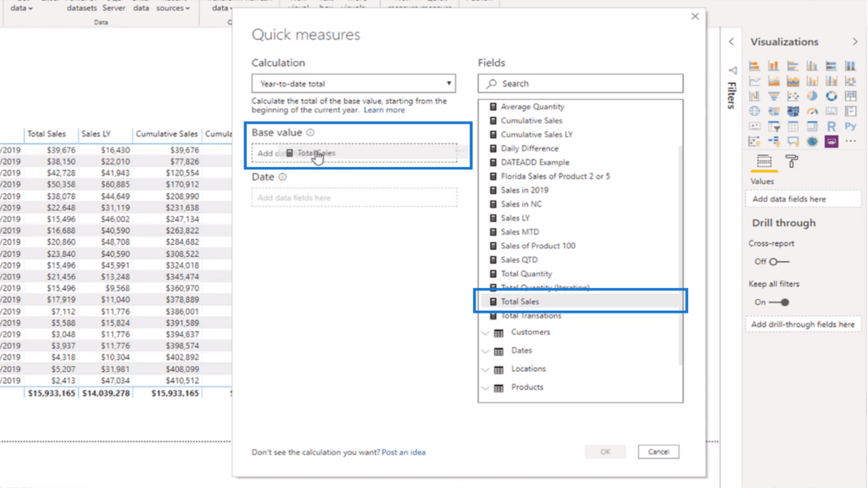Screen dimensions: 868x488
Task: Select the 100% stacked bar chart visual
Action: click(x=832, y=66)
